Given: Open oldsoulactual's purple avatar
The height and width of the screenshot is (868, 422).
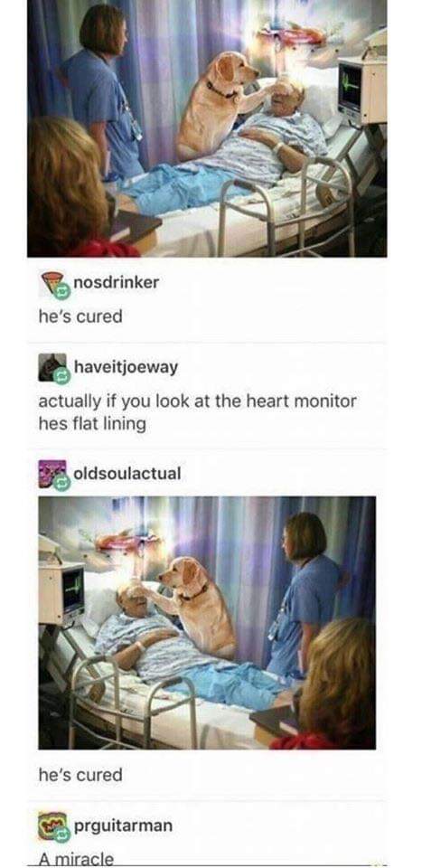Looking at the screenshot, I should [52, 474].
